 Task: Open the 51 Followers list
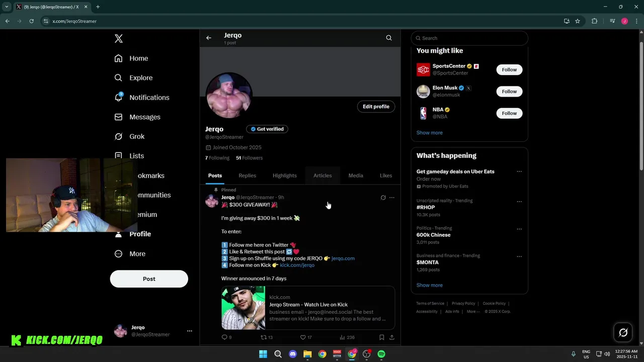coord(250,158)
